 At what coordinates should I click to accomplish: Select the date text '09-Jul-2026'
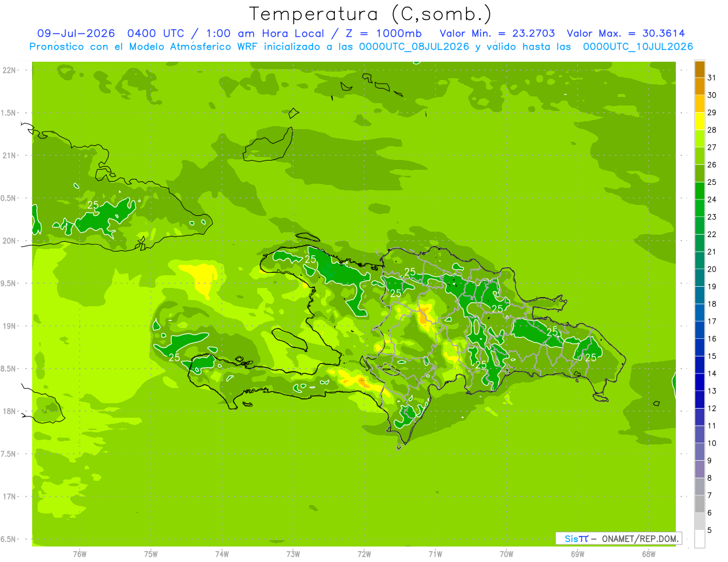76,33
